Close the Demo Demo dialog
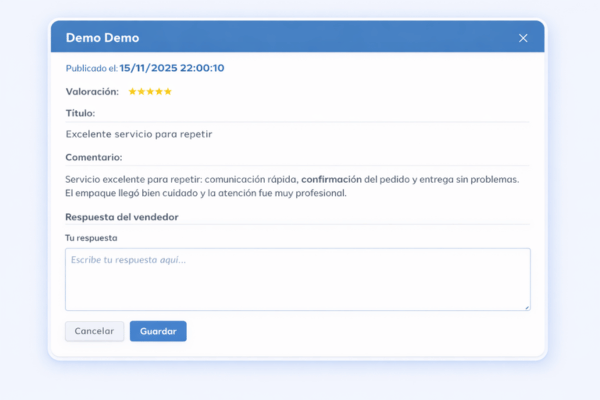The width and height of the screenshot is (600, 400). tap(523, 38)
